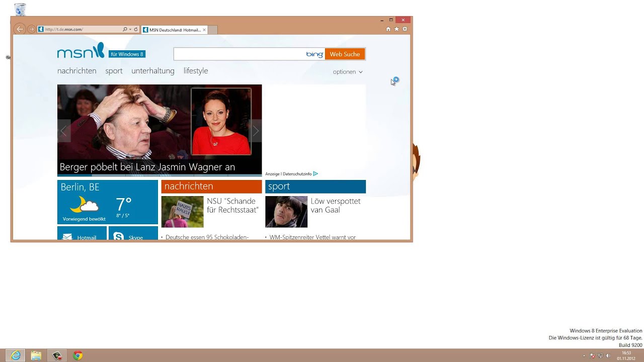The image size is (644, 362).
Task: Launch Google Chrome from the taskbar
Action: tap(77, 355)
